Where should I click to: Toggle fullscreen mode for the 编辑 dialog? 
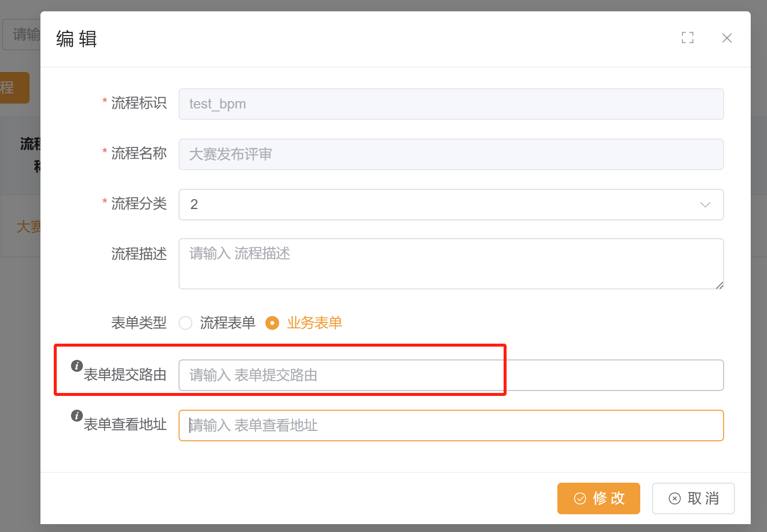click(687, 37)
